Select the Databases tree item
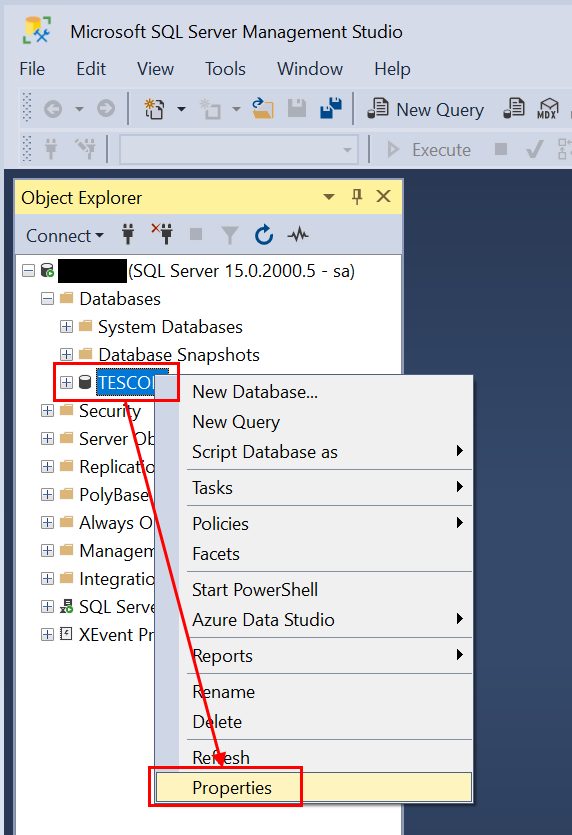Screen dimensions: 572x835 click(x=120, y=299)
